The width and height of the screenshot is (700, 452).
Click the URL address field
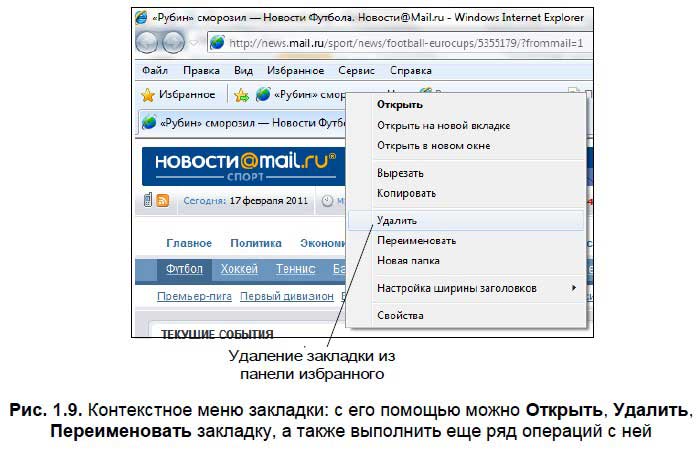coord(400,44)
